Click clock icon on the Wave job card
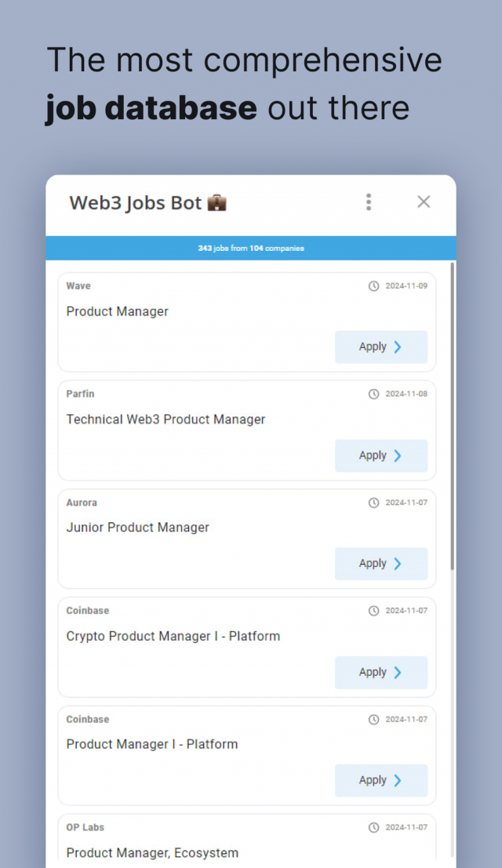The image size is (502, 868). 373,286
